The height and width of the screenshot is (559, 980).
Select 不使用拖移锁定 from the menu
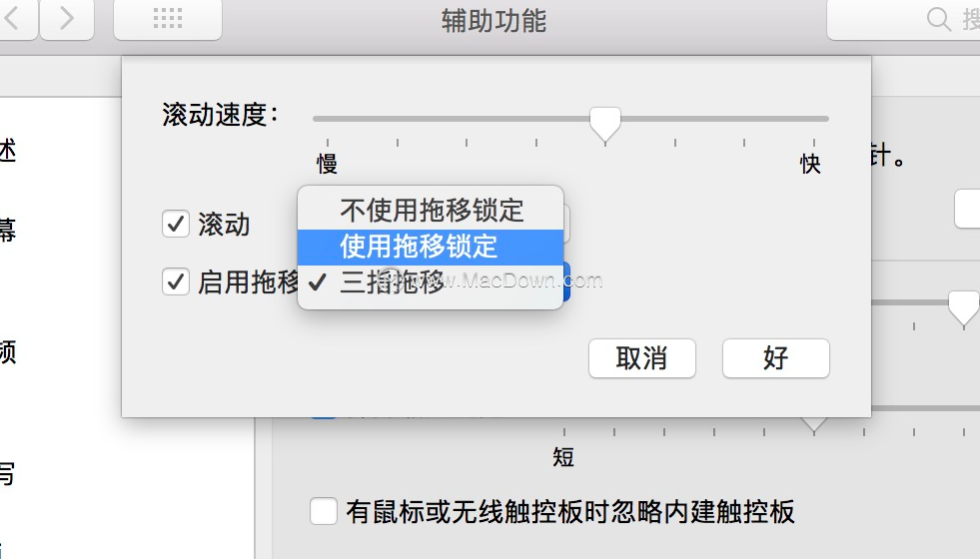click(x=431, y=211)
